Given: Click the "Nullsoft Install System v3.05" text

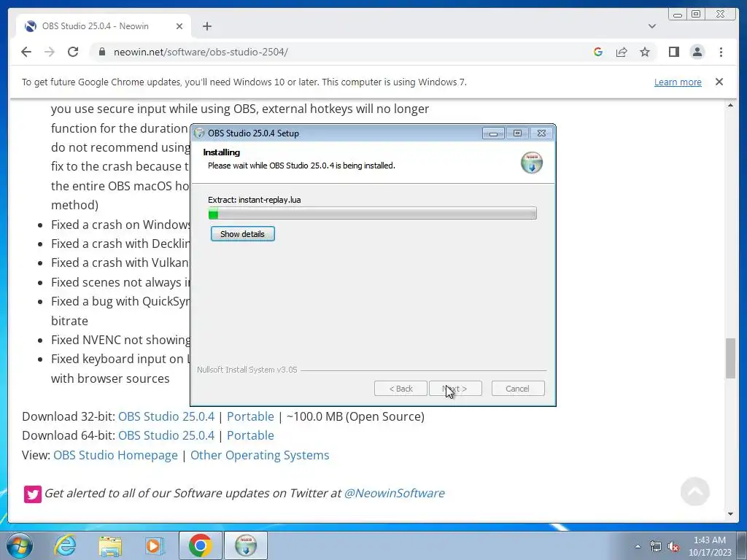Looking at the screenshot, I should pyautogui.click(x=247, y=370).
